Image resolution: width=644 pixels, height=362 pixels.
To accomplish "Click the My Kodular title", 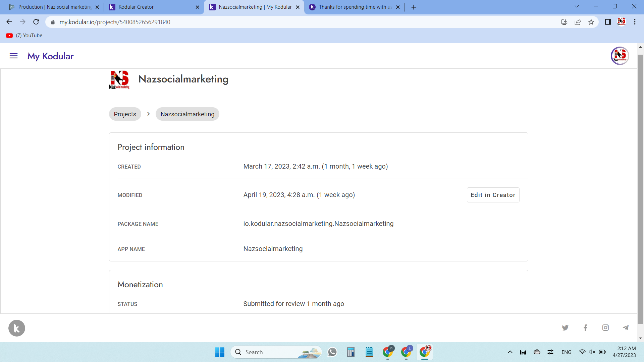I will pyautogui.click(x=51, y=56).
